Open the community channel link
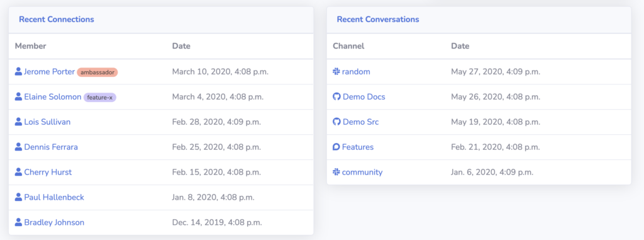Viewport: 644px width, 240px height. click(x=362, y=172)
